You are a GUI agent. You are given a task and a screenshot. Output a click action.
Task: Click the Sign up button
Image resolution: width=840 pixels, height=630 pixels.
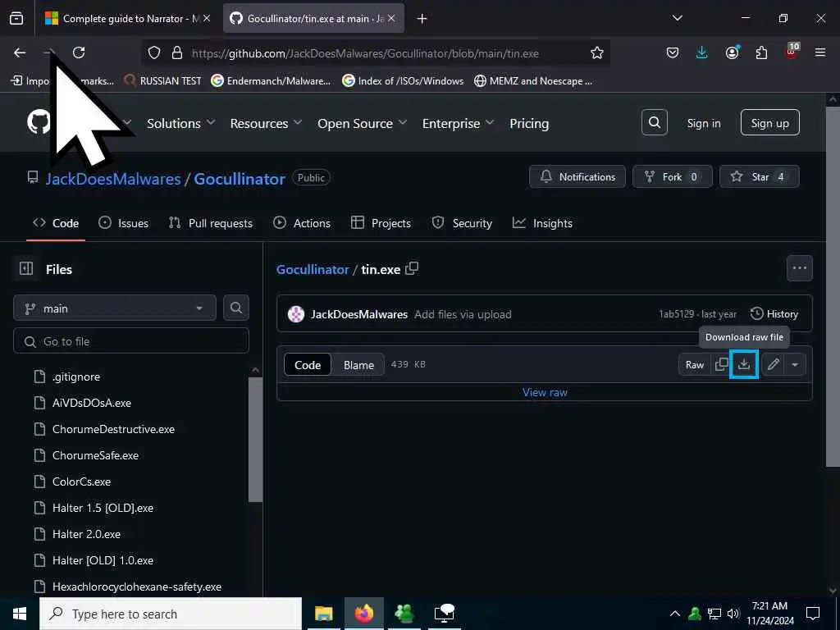(x=769, y=123)
